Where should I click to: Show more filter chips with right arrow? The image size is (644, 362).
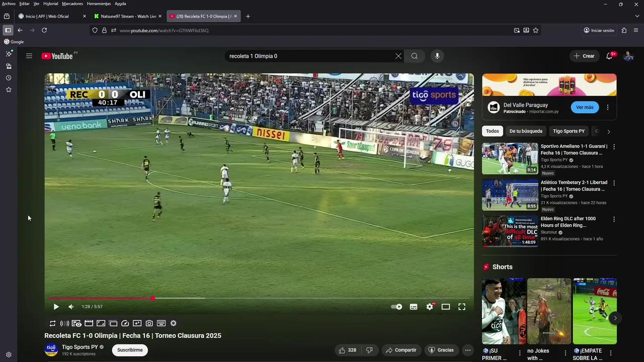point(608,131)
